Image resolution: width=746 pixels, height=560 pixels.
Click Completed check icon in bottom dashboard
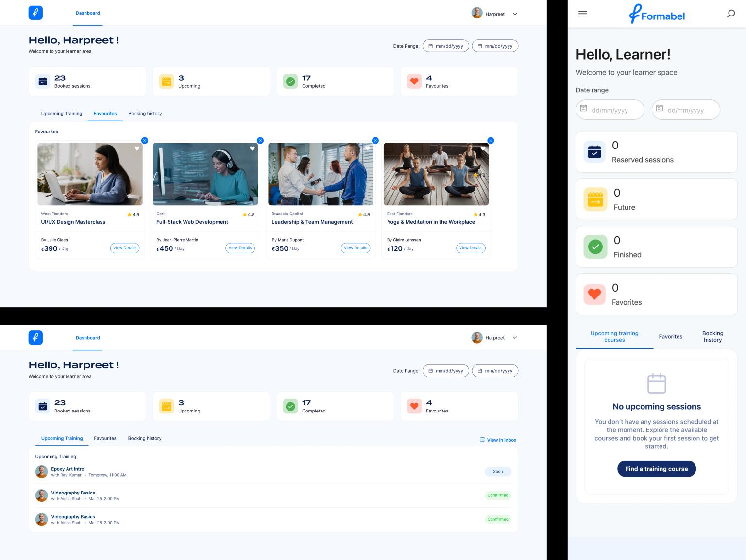coord(290,406)
